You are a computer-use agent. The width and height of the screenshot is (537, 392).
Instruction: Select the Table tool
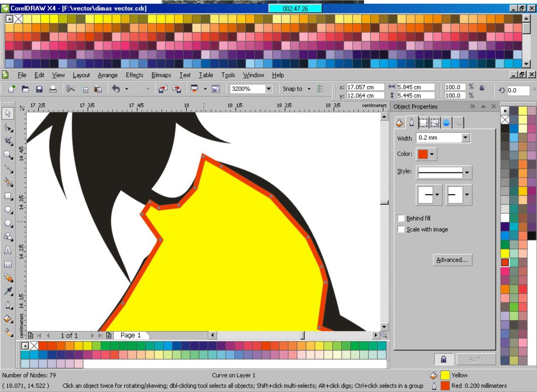pos(8,264)
